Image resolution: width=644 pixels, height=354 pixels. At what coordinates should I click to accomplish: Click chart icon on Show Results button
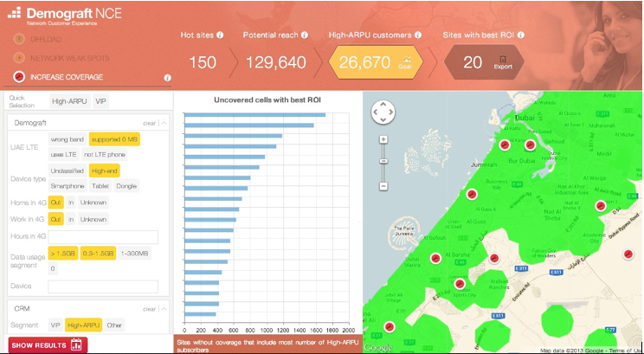(76, 345)
